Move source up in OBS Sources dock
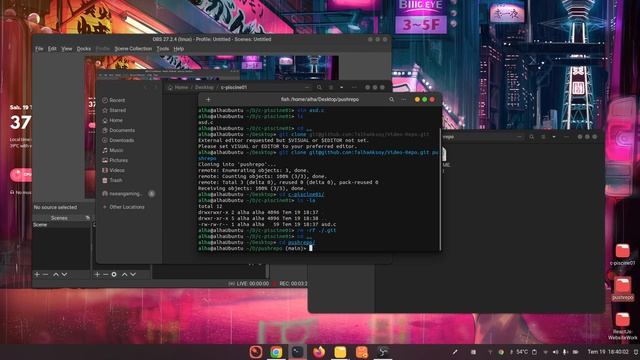 tap(124, 275)
